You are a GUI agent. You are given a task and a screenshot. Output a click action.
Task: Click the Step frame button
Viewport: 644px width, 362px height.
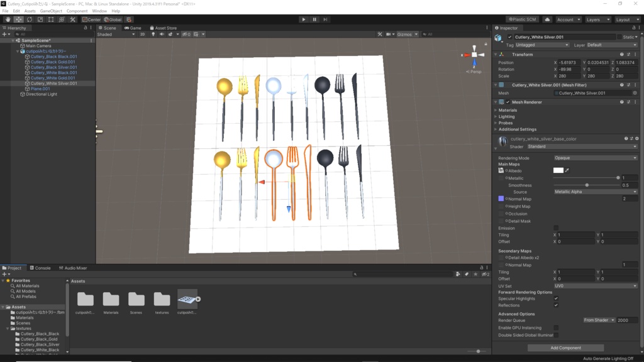coord(325,19)
